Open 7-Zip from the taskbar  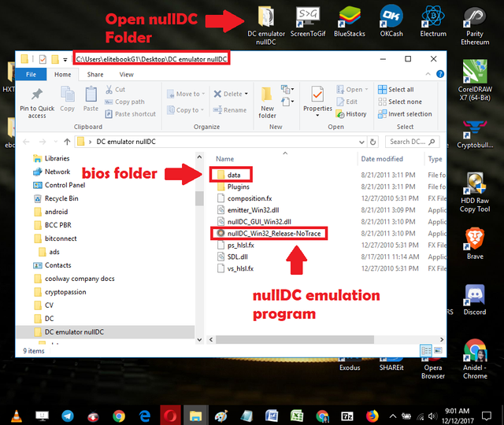click(347, 416)
